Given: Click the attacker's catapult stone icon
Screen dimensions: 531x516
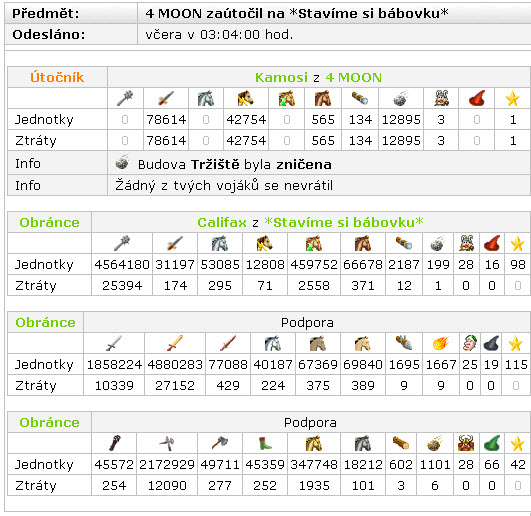Looking at the screenshot, I should point(401,99).
